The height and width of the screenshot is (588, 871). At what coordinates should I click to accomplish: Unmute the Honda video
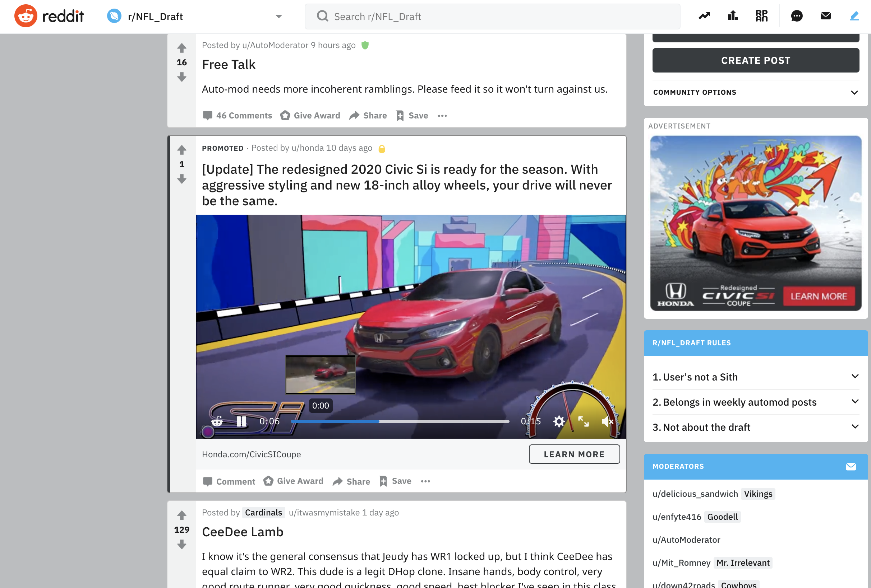[607, 421]
